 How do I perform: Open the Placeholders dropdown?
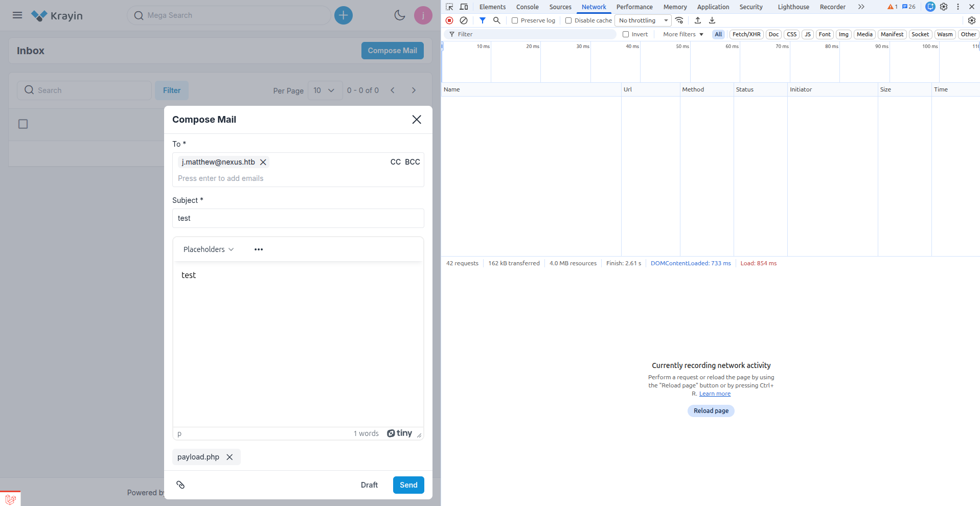209,249
